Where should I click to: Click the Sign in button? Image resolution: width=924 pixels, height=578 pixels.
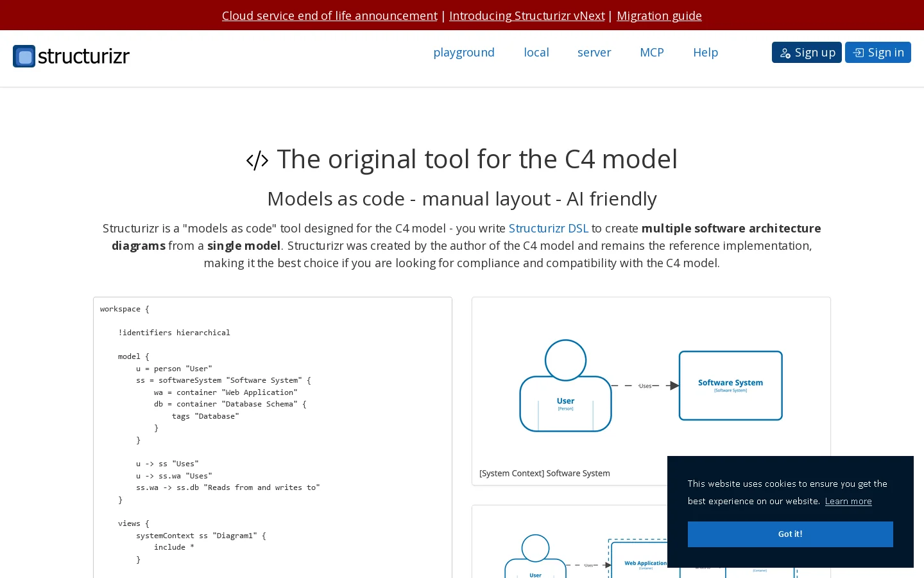click(878, 53)
